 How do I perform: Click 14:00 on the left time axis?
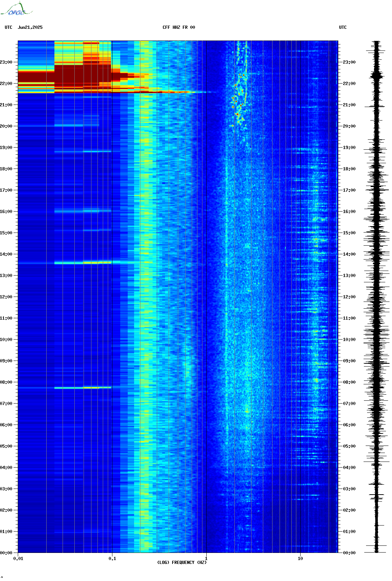[6, 254]
